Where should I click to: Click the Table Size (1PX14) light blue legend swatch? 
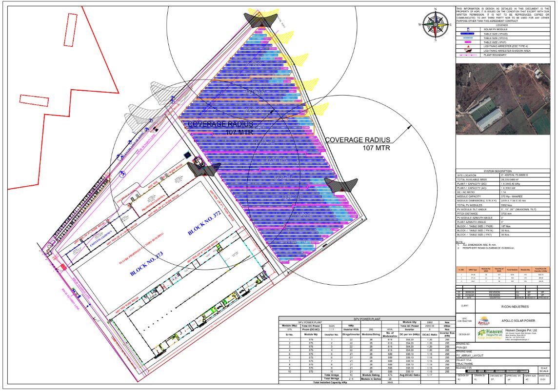coord(469,38)
